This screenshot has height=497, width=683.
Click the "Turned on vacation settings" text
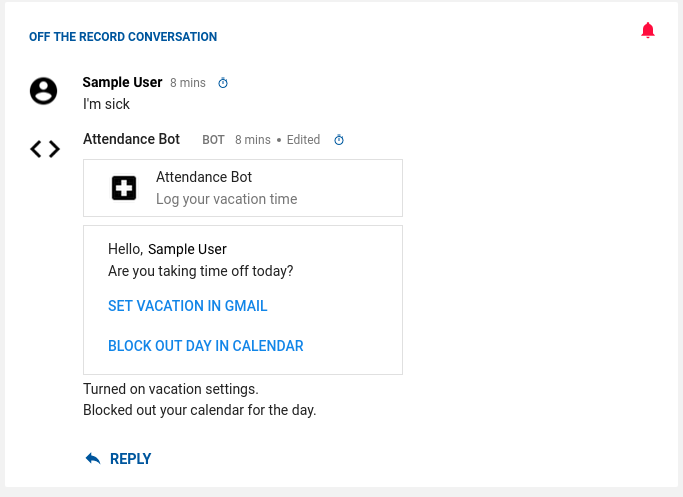click(171, 388)
